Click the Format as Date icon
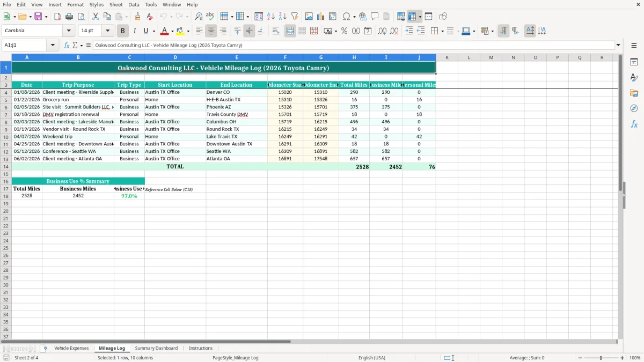This screenshot has height=362, width=644. pyautogui.click(x=368, y=31)
